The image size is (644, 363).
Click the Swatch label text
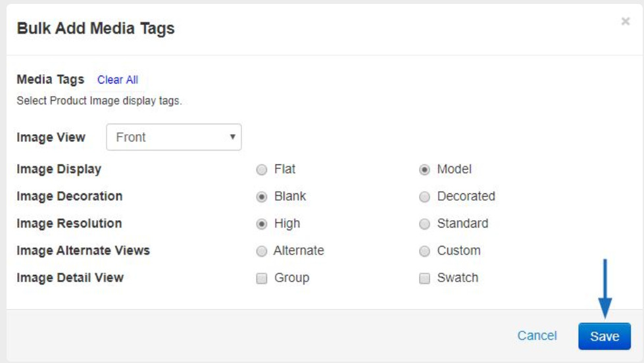[458, 278]
